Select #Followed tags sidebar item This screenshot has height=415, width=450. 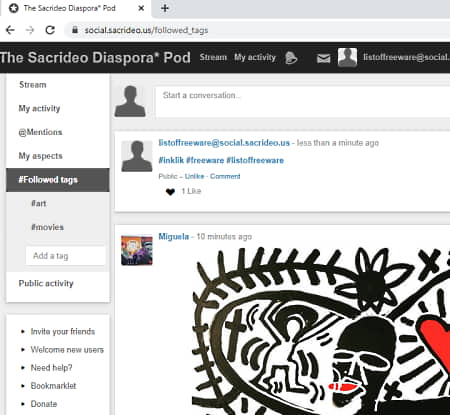(x=58, y=180)
